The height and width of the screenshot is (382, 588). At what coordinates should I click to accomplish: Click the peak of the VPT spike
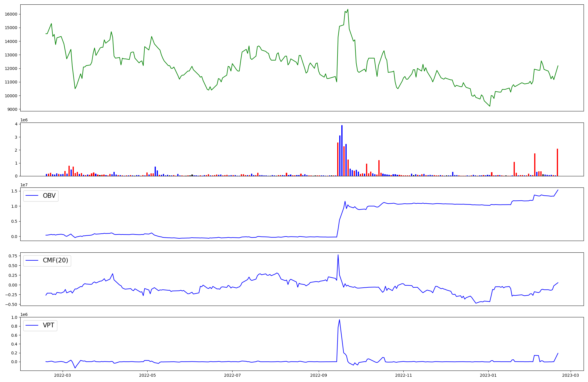point(339,320)
